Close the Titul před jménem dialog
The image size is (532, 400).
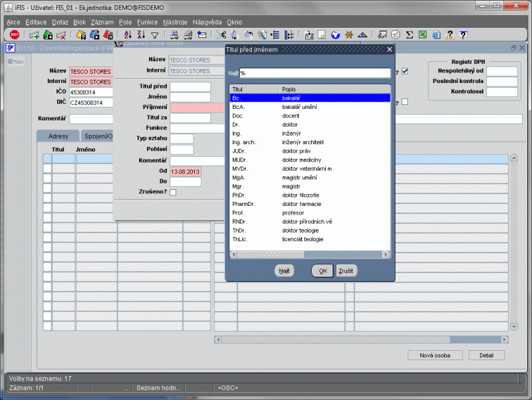click(390, 49)
